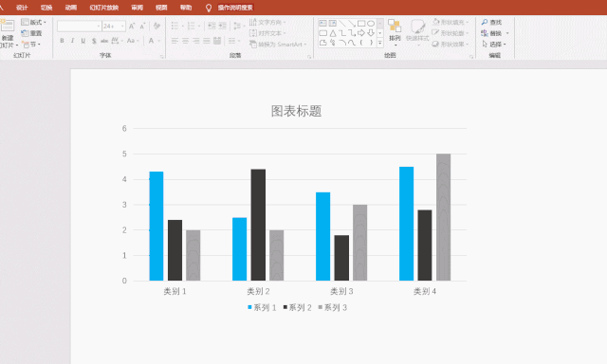This screenshot has height=364, width=607.
Task: Open the 设计 (Design) ribbon tab
Action: pyautogui.click(x=22, y=8)
